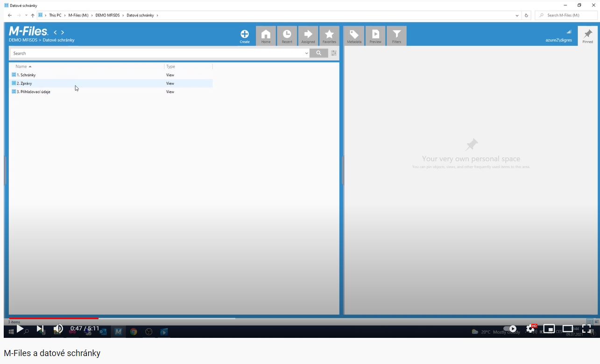Click Explorer forward arrow button
Image resolution: width=600 pixels, height=364 pixels.
[x=19, y=15]
